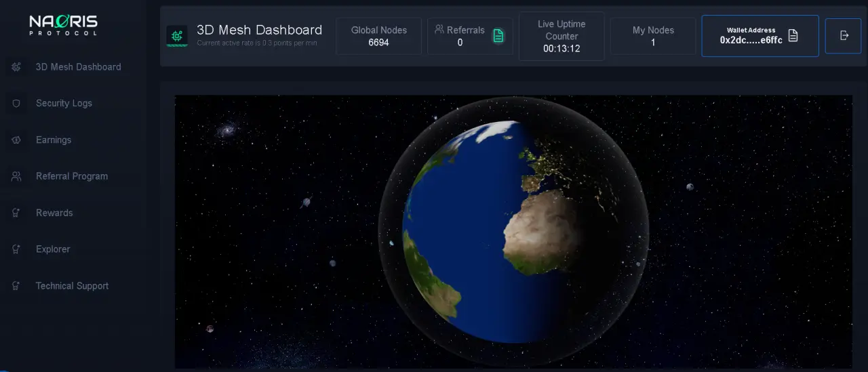Open 3D Mesh Dashboard menu item
The height and width of the screenshot is (372, 868).
click(78, 67)
